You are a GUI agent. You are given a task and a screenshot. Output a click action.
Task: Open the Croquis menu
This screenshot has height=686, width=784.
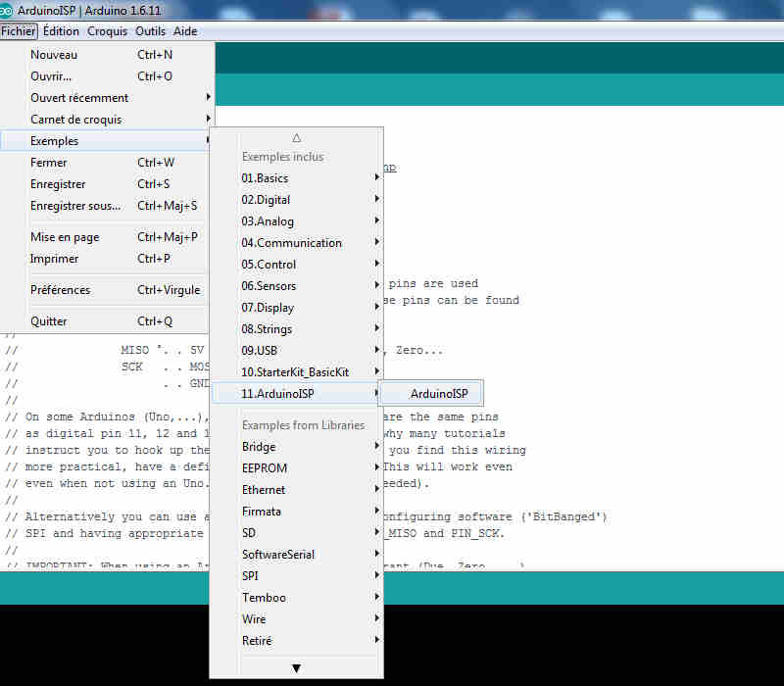tap(107, 31)
